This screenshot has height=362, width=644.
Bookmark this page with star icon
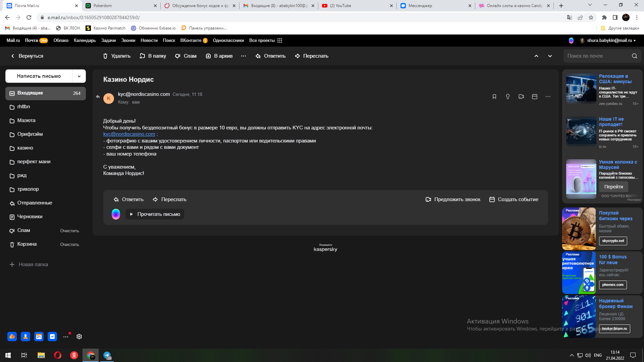[x=591, y=17]
